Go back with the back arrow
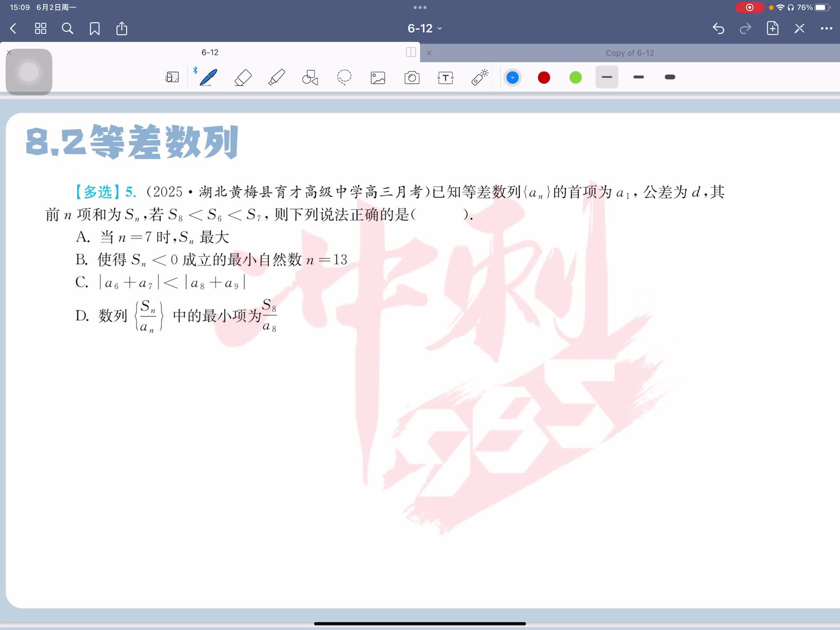This screenshot has width=840, height=630. [x=13, y=28]
